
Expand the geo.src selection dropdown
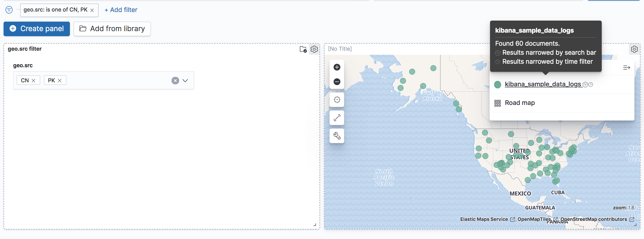click(185, 80)
